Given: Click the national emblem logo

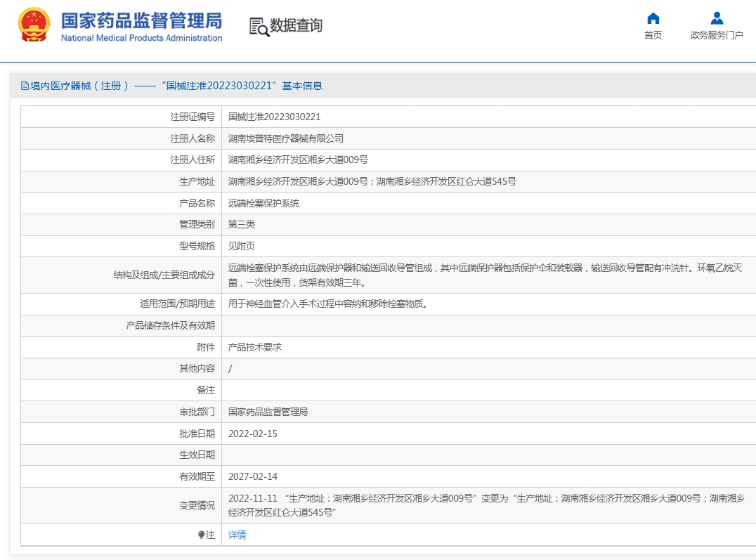Looking at the screenshot, I should pos(34,24).
